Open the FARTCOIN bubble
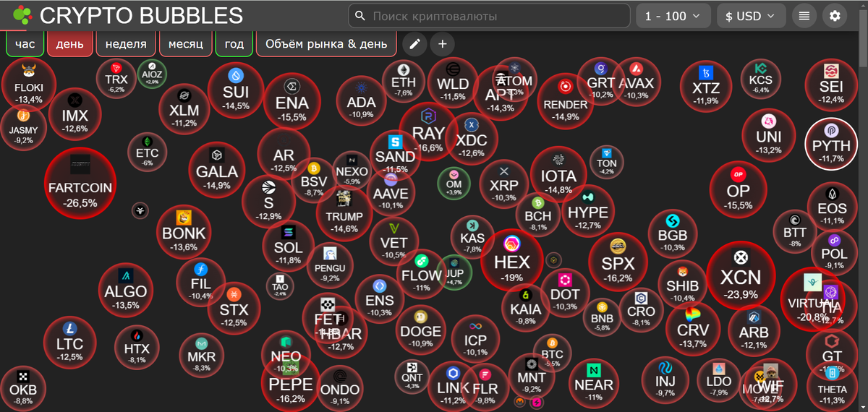This screenshot has width=868, height=412. [x=80, y=183]
